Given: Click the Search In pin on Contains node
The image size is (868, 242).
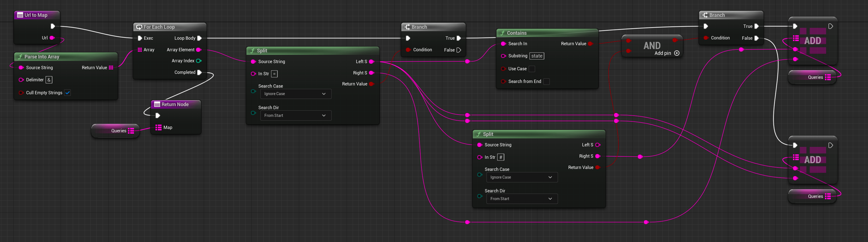Looking at the screenshot, I should pyautogui.click(x=503, y=44).
